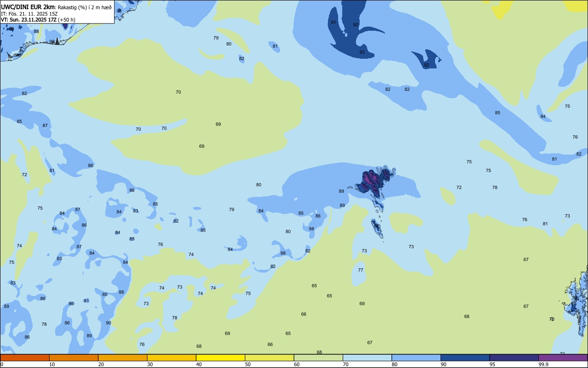Click the 0–10 dark orange legend swatch
The width and height of the screenshot is (588, 368).
[25, 357]
